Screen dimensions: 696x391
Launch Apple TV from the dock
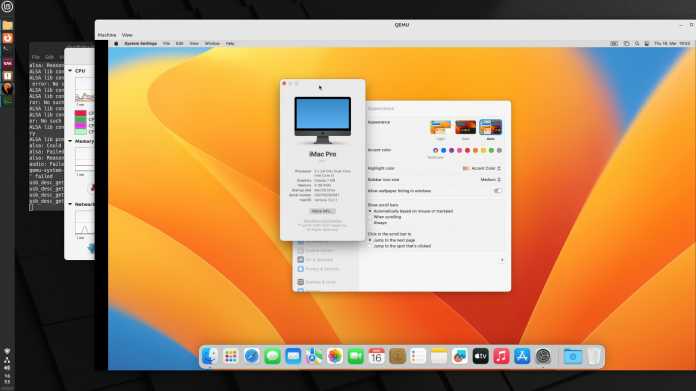click(481, 356)
